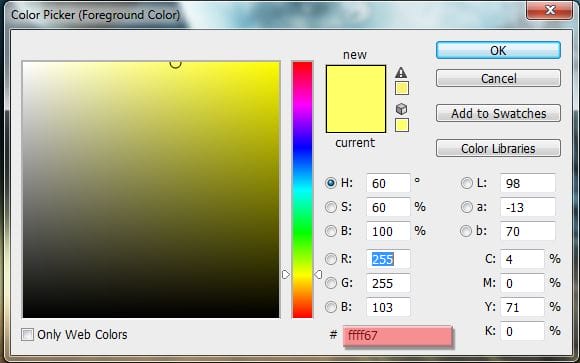Open Color Libraries
Screen dimensions: 580x363
(498, 148)
